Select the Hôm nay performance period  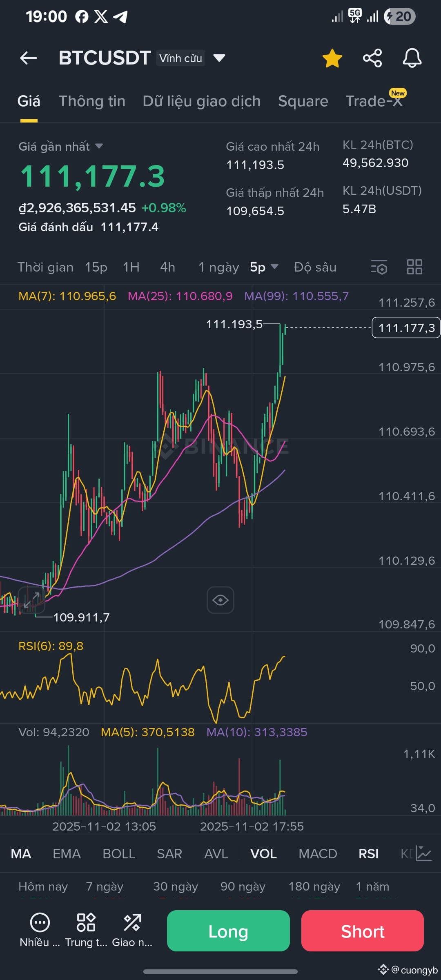43,886
